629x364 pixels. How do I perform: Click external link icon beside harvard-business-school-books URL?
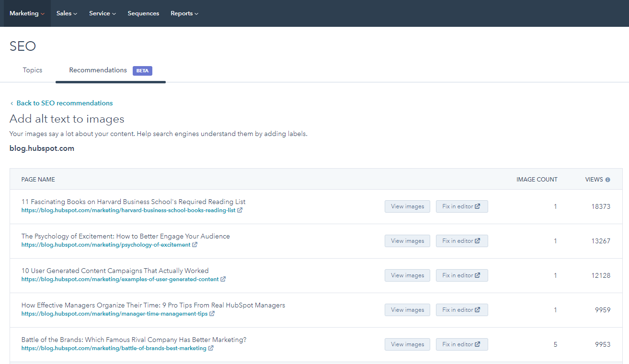240,210
